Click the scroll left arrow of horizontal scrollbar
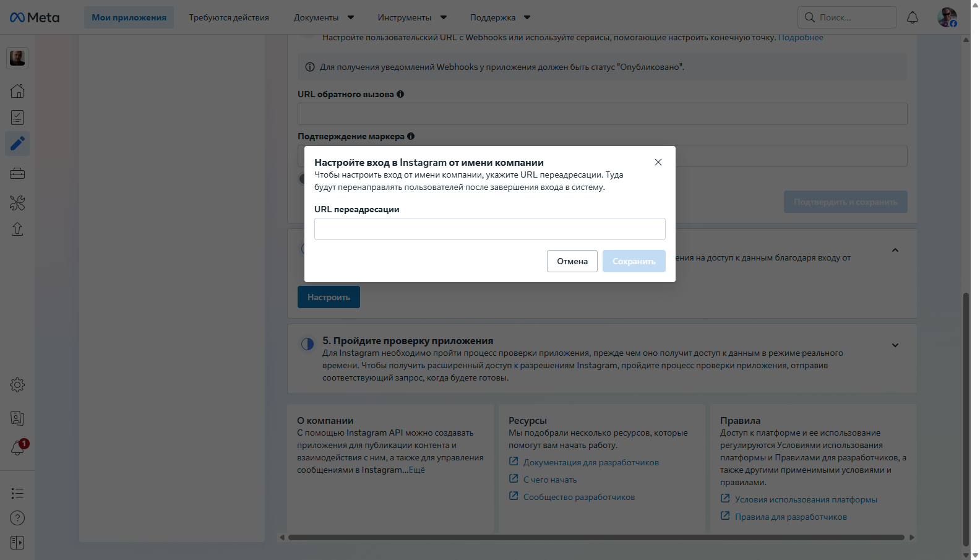The image size is (980, 560). point(282,537)
